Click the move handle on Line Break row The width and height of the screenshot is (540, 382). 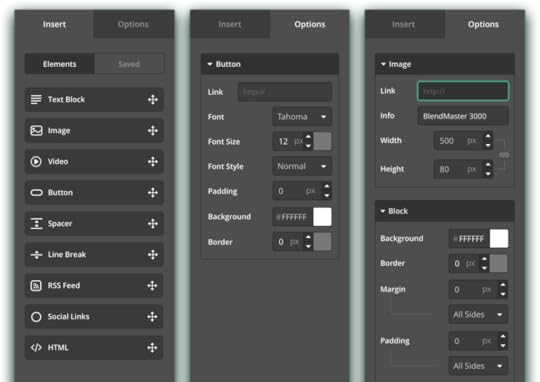click(153, 255)
